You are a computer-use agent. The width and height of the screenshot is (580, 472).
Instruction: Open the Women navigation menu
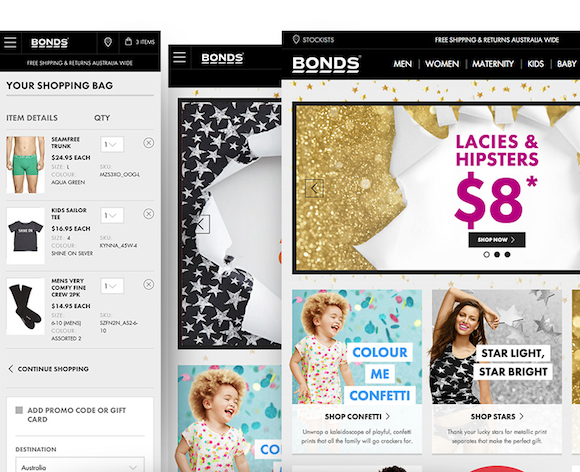pyautogui.click(x=442, y=64)
